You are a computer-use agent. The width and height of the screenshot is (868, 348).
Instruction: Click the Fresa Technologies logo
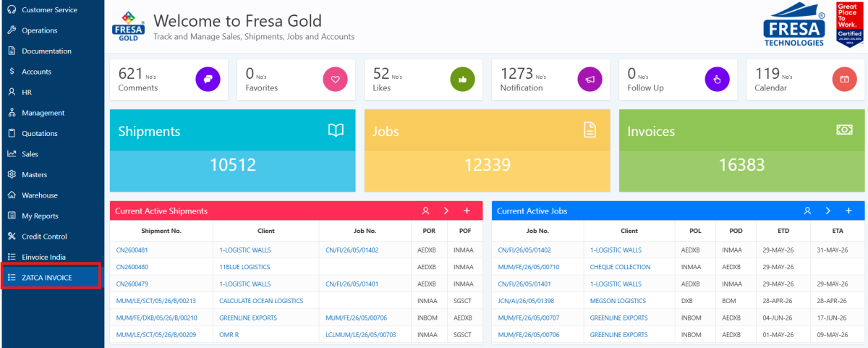tap(793, 25)
